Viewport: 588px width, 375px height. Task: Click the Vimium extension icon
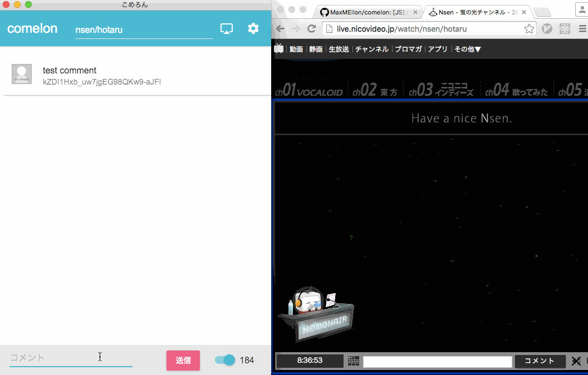(x=547, y=29)
